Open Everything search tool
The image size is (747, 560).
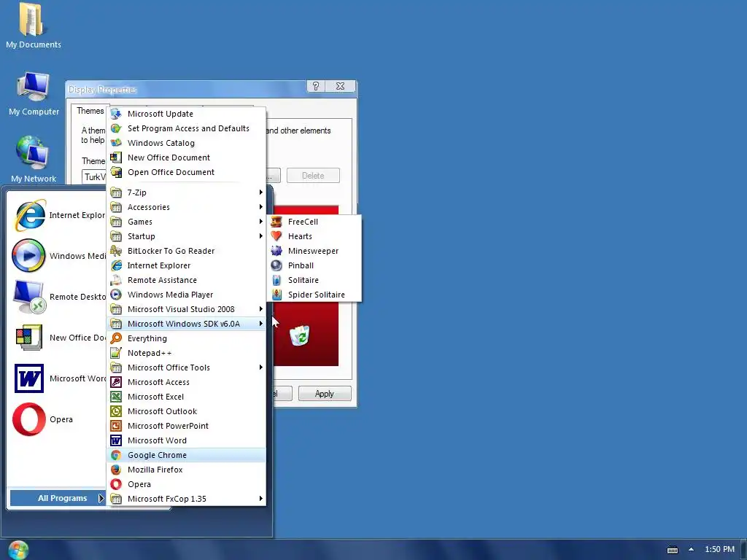pyautogui.click(x=186, y=338)
